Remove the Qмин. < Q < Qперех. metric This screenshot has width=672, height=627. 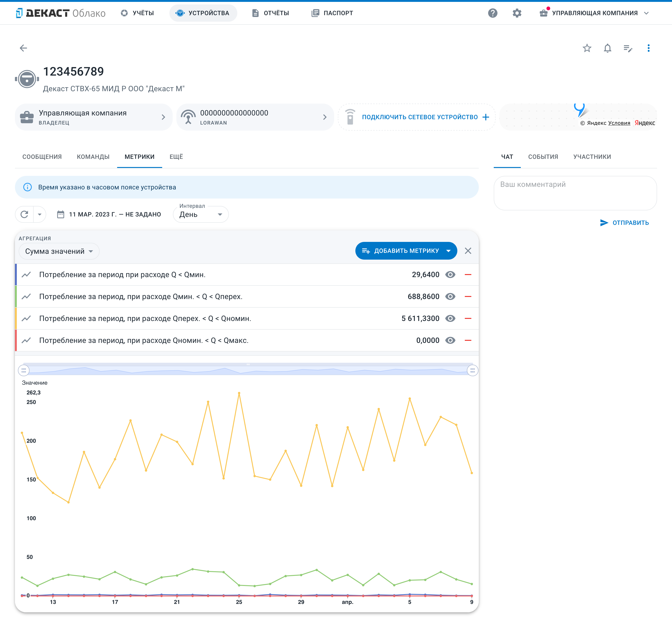tap(468, 296)
